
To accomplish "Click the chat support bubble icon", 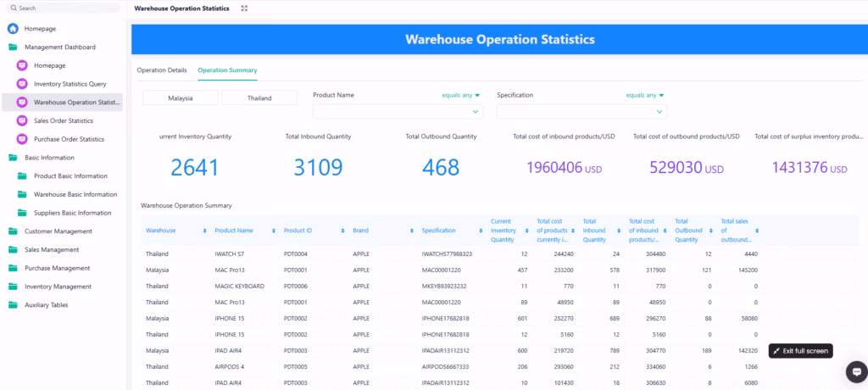I will point(854,371).
